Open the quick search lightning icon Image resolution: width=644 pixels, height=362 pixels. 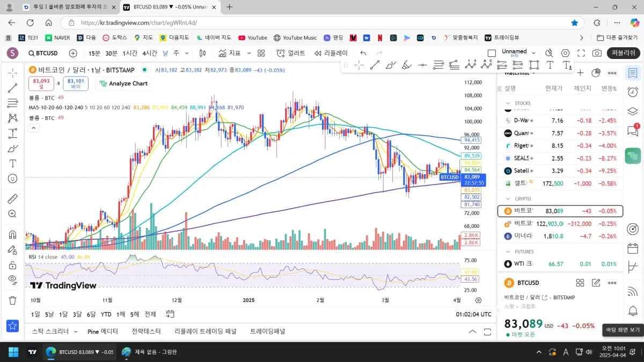(549, 53)
